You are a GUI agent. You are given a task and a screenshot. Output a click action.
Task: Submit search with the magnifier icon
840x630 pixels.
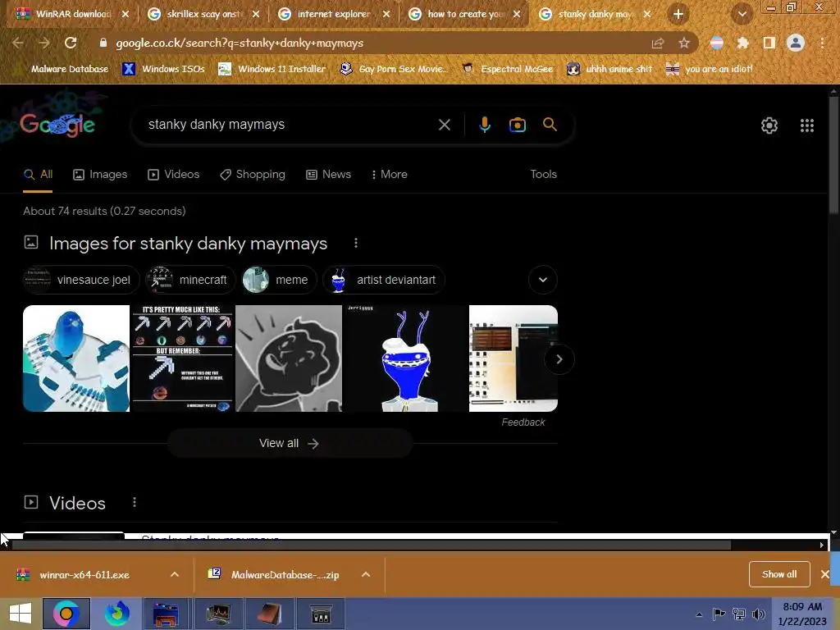[550, 125]
